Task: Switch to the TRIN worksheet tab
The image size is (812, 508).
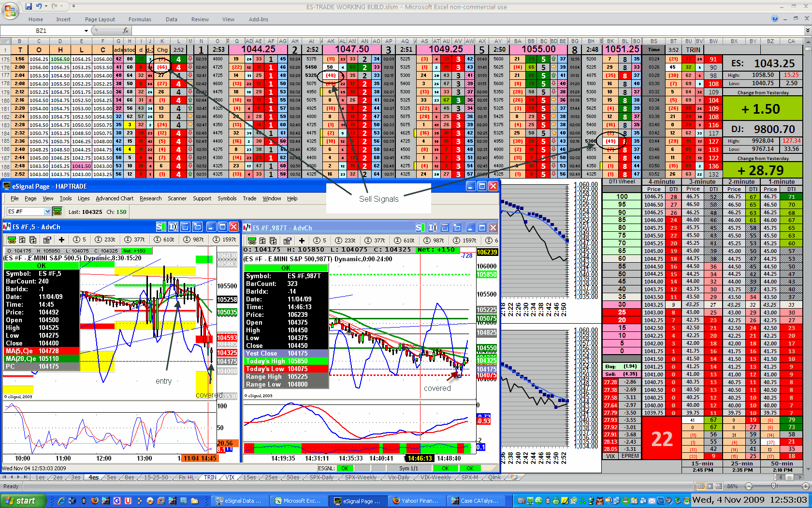Action: pyautogui.click(x=210, y=477)
